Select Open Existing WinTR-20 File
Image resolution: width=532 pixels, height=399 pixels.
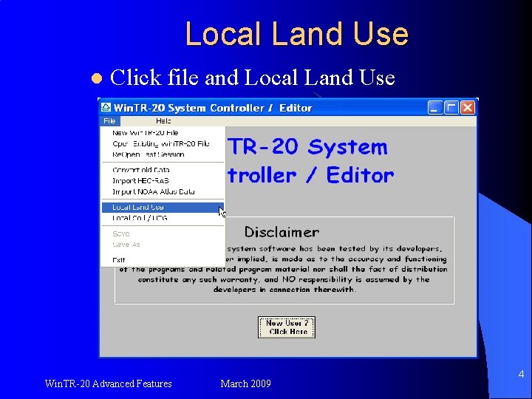pos(161,144)
